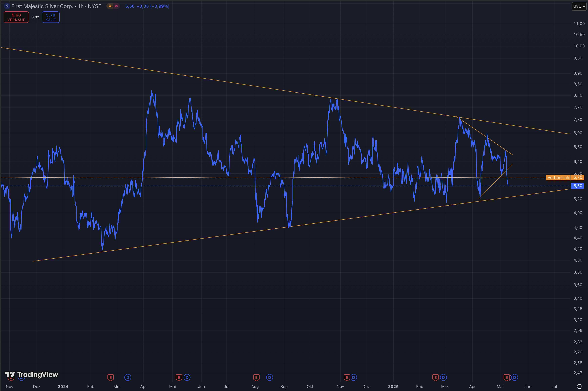
Task: Click the earnings E marker at Aug 2024
Action: tap(256, 378)
